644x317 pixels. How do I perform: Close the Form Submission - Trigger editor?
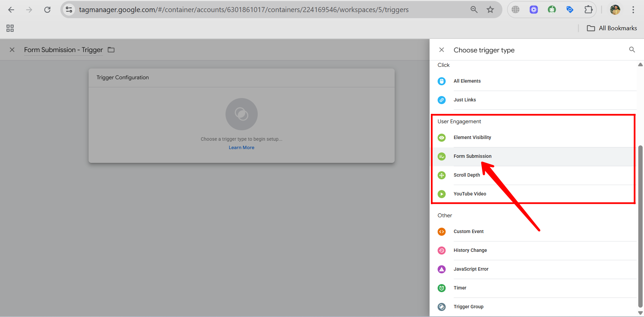pos(12,50)
